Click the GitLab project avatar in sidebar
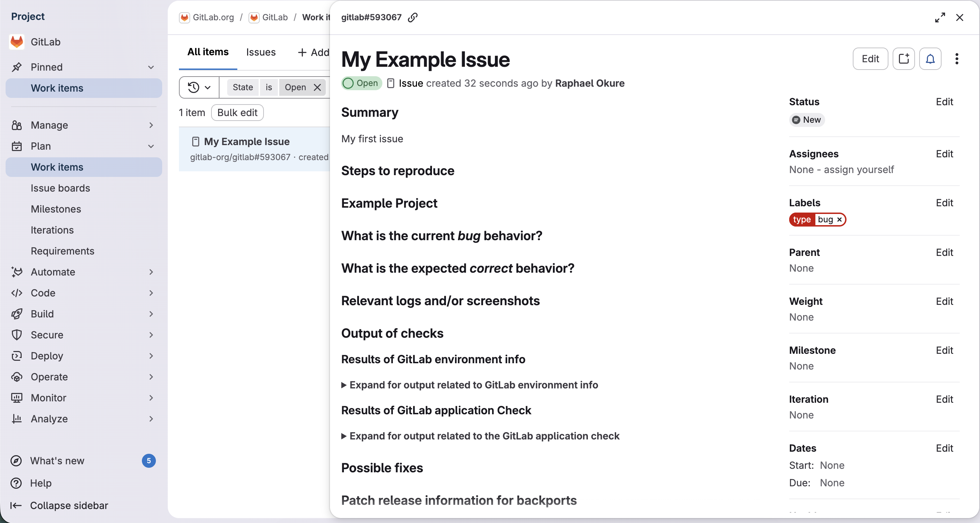 [x=17, y=42]
